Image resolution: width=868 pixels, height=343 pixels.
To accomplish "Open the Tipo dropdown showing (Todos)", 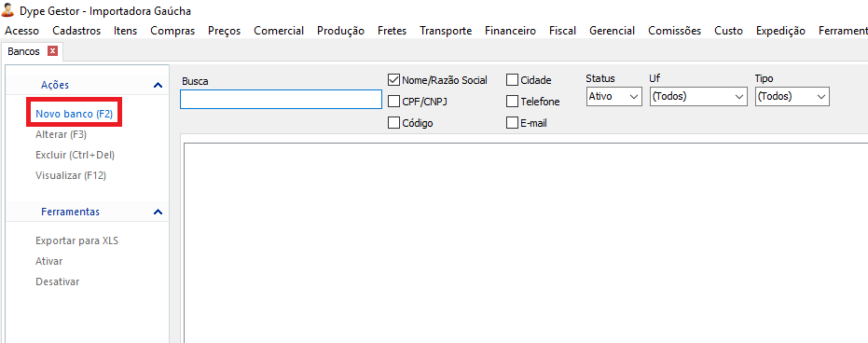I will coord(792,96).
